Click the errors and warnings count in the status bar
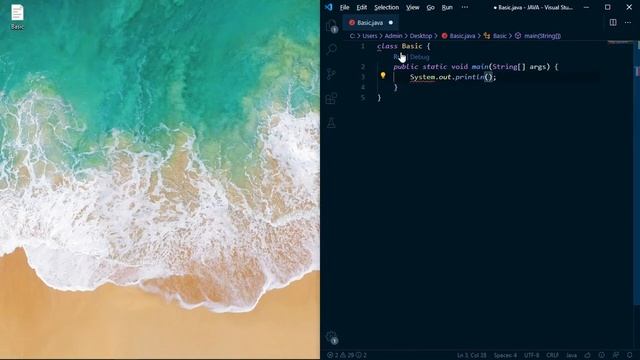The width and height of the screenshot is (640, 360). click(x=347, y=355)
